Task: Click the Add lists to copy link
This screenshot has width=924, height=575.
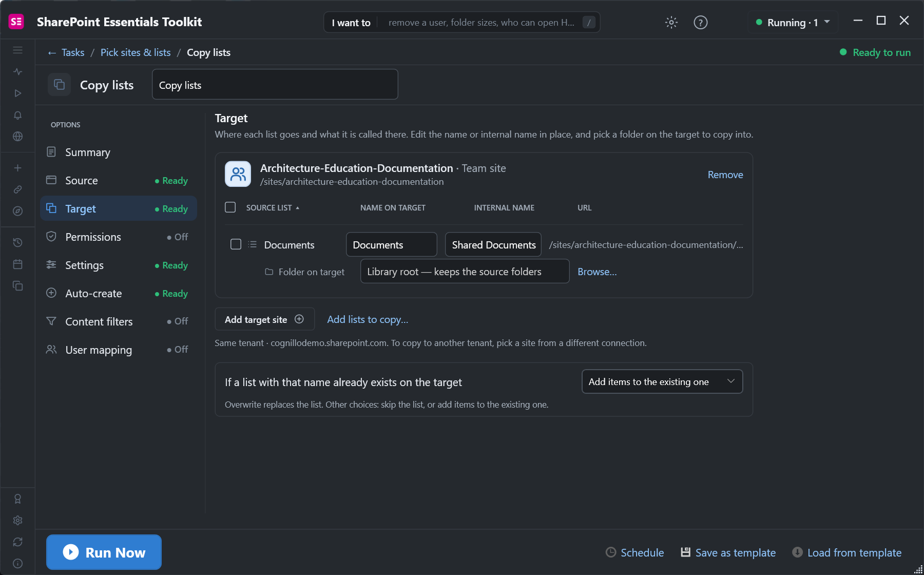Action: [368, 319]
